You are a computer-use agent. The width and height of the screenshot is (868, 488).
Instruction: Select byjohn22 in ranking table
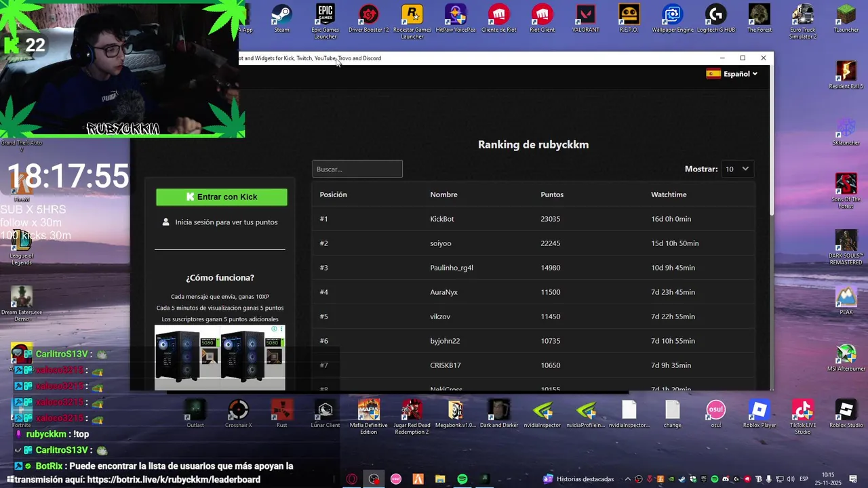pos(445,341)
